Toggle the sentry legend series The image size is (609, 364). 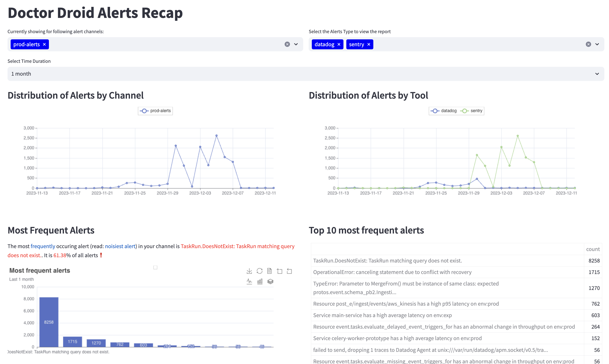pos(472,111)
